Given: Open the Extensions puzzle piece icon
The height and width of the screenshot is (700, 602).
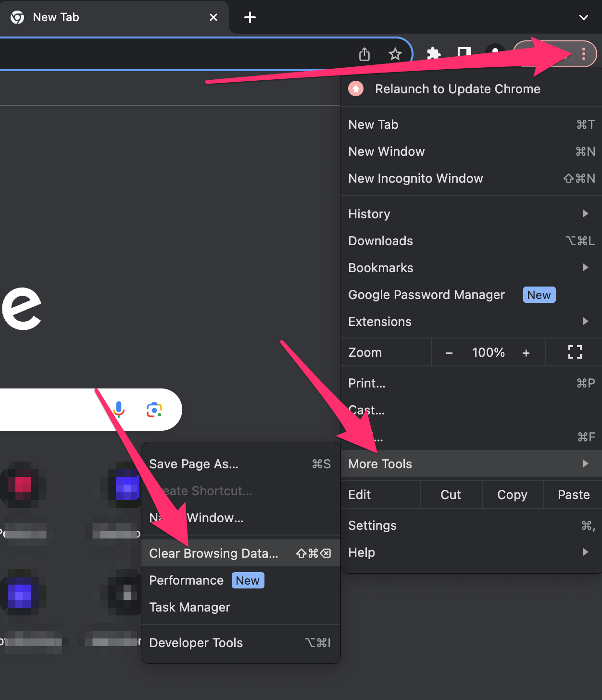Looking at the screenshot, I should click(433, 54).
